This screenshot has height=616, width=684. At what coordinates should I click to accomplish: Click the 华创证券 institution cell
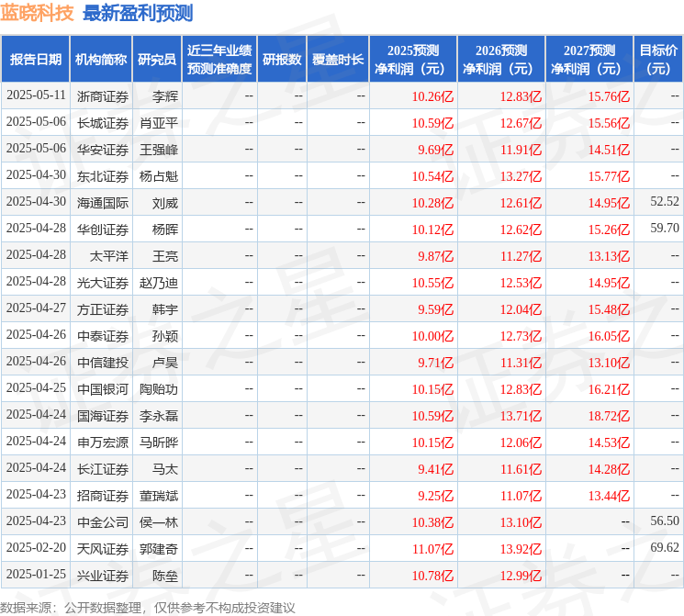(x=103, y=229)
